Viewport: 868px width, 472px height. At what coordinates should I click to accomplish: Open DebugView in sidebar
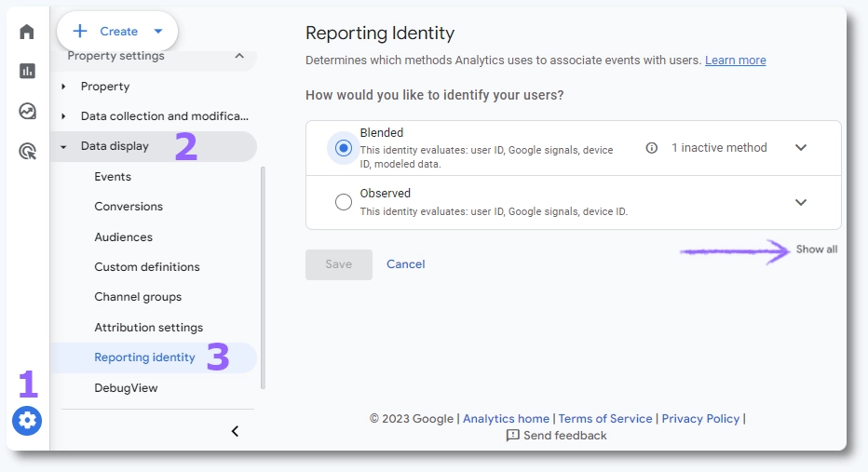coord(126,388)
